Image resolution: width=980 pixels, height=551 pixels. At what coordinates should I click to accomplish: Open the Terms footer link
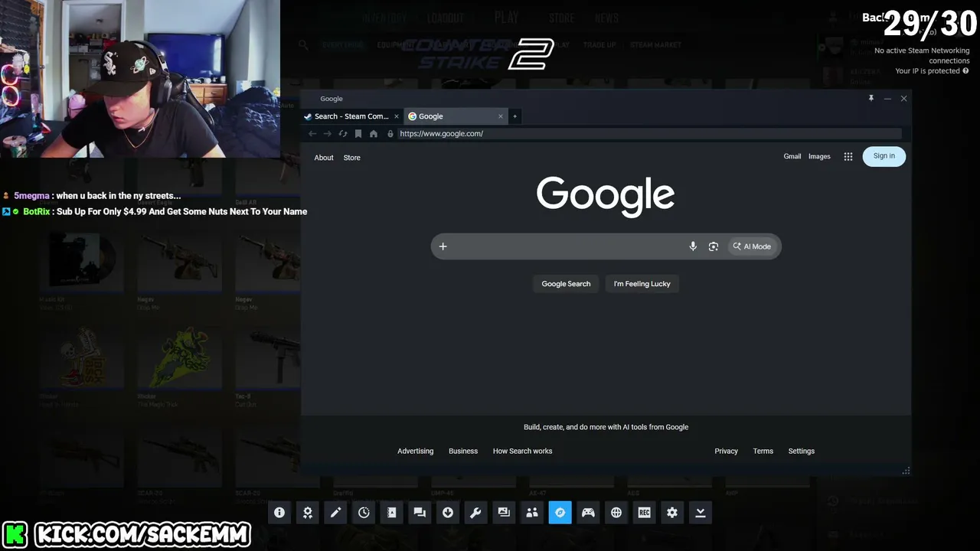point(763,452)
